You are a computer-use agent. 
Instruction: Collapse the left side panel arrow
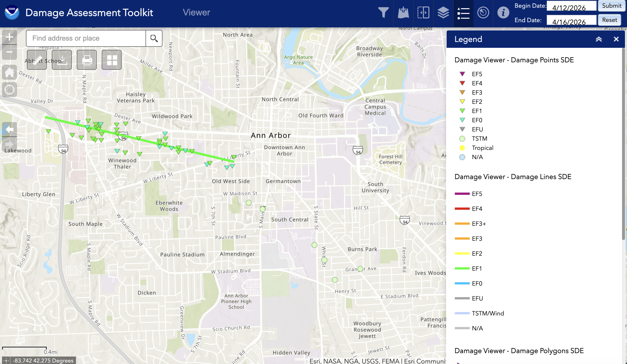coord(9,129)
